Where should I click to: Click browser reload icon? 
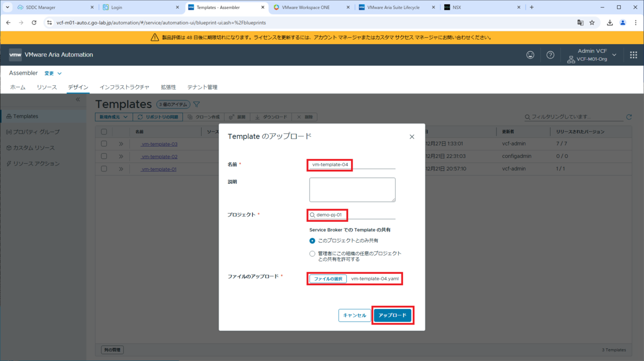(34, 23)
